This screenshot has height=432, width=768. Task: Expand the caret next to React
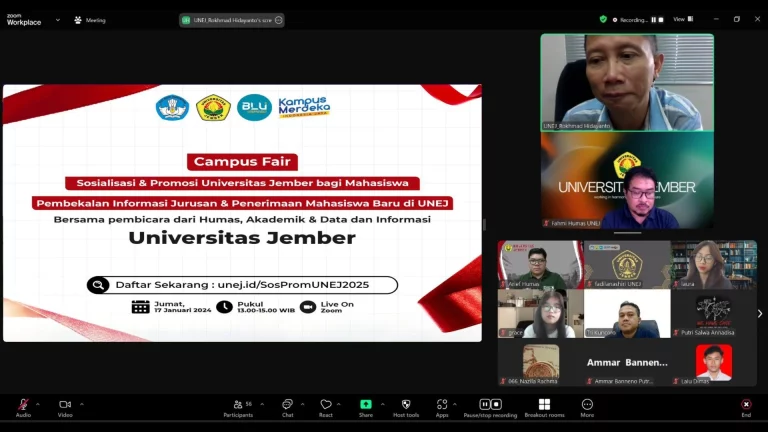pos(338,405)
